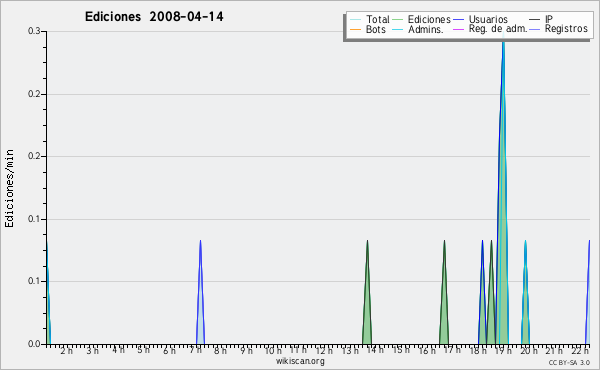Screen dimensions: 600x370
Task: Click the 2 h x-axis label
Action: 67,351
